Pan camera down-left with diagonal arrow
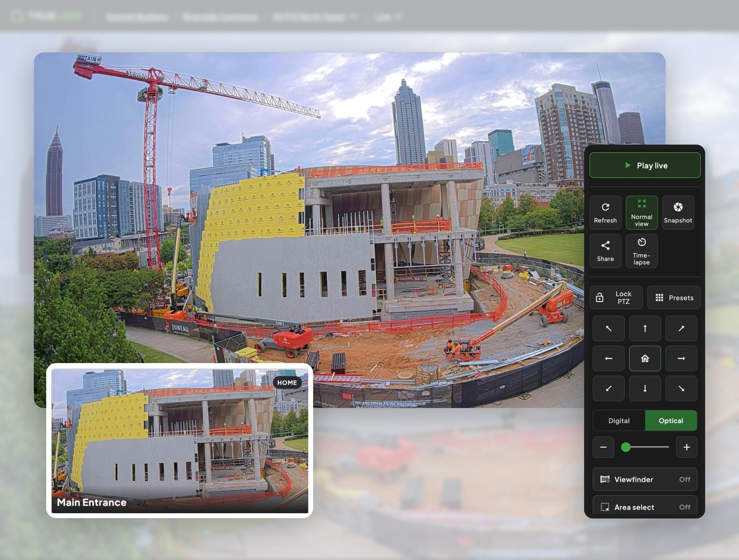739x560 pixels. pos(608,388)
